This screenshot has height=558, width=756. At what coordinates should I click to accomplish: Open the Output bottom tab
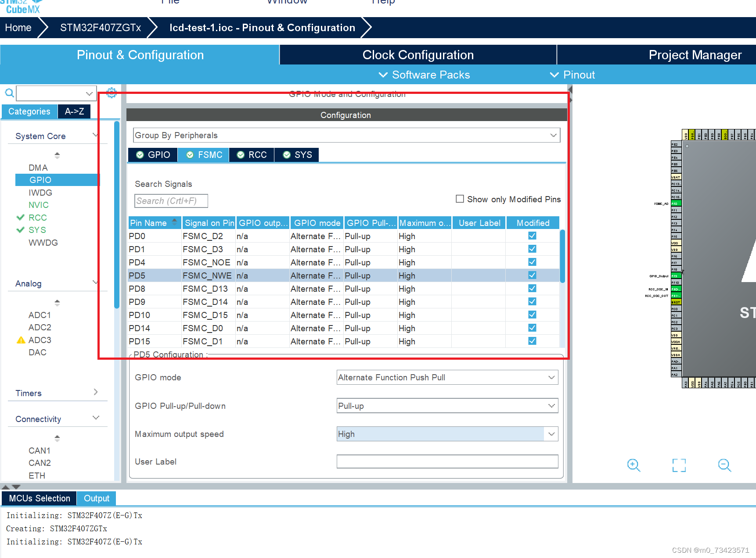click(x=97, y=498)
